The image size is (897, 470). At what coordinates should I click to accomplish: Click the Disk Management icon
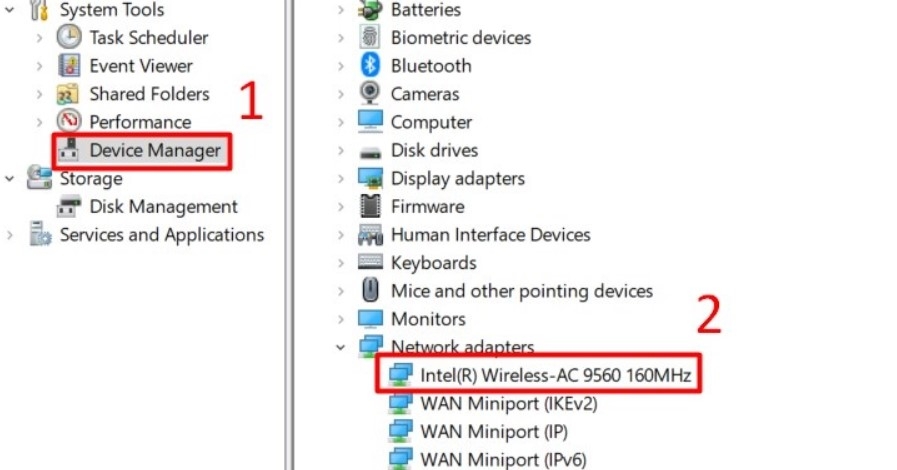point(69,207)
